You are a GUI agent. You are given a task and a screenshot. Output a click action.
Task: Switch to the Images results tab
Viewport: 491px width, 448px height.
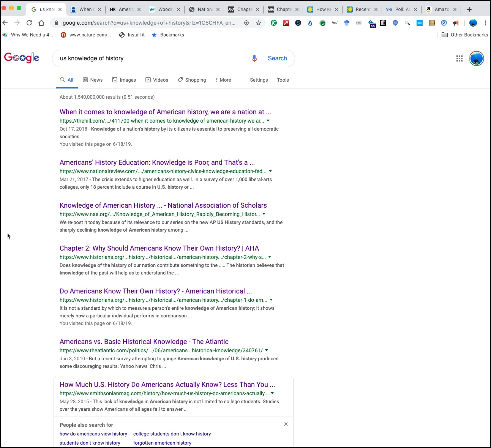pyautogui.click(x=124, y=80)
